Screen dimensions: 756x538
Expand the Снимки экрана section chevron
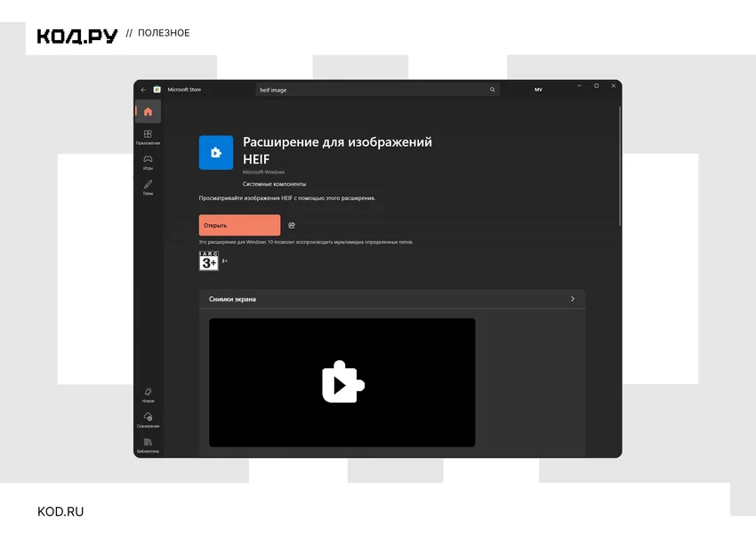click(572, 299)
